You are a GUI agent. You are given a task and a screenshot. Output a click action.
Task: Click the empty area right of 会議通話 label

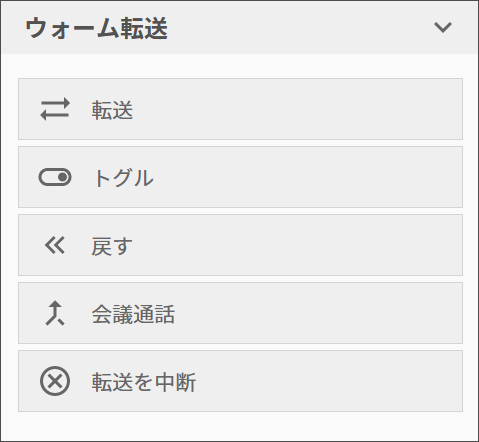pos(317,313)
